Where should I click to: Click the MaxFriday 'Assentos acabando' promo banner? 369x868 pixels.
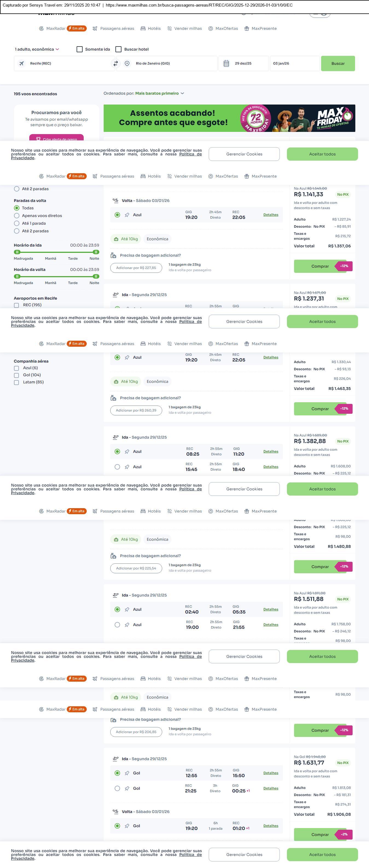[229, 118]
